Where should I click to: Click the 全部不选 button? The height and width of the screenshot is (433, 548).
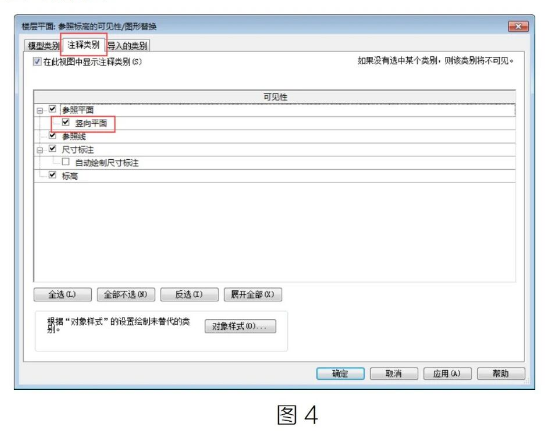tap(126, 295)
